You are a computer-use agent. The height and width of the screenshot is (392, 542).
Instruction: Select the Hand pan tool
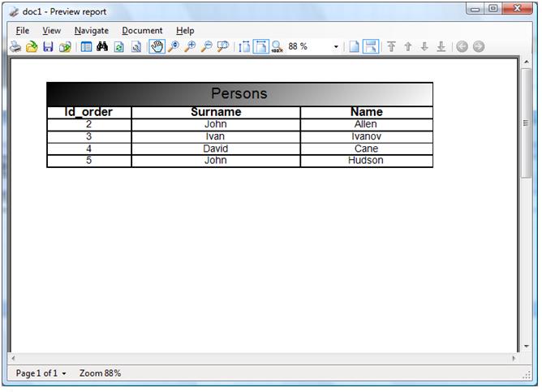pyautogui.click(x=157, y=47)
